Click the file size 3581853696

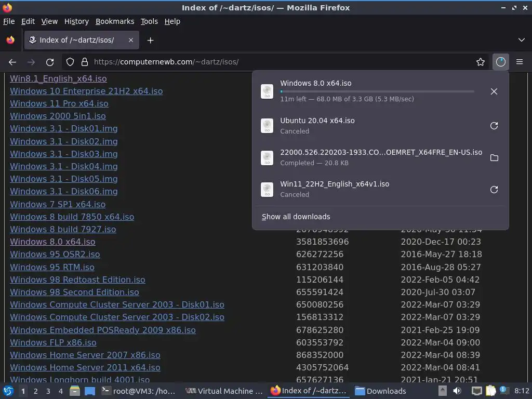click(x=322, y=242)
